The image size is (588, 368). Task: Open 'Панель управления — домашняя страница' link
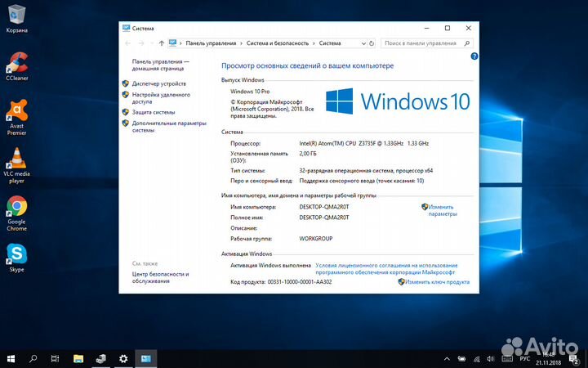[x=161, y=65]
